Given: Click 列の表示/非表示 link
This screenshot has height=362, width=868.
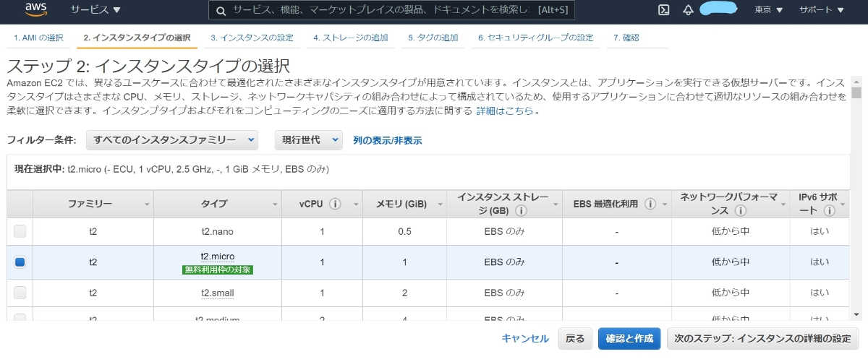Looking at the screenshot, I should click(388, 140).
